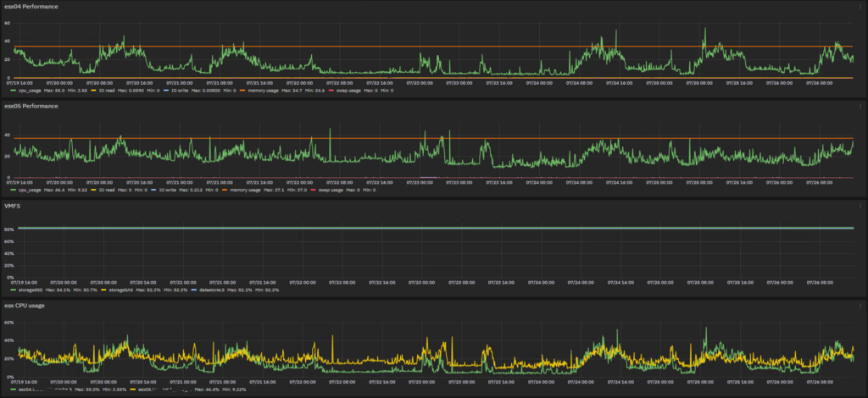Click cpu_usage 'Min: 9.22' value in esx05 legend
This screenshot has width=868, height=398.
(77, 191)
